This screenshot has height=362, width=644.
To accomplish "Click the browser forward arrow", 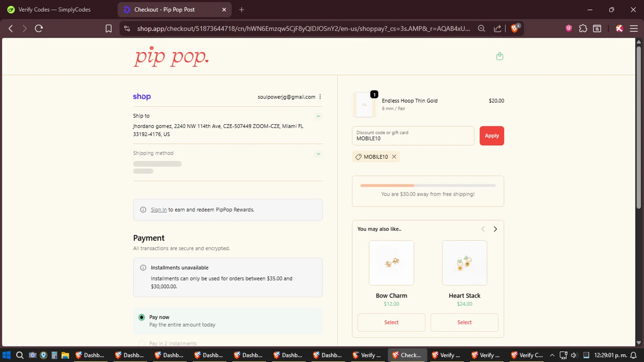I will [24, 28].
